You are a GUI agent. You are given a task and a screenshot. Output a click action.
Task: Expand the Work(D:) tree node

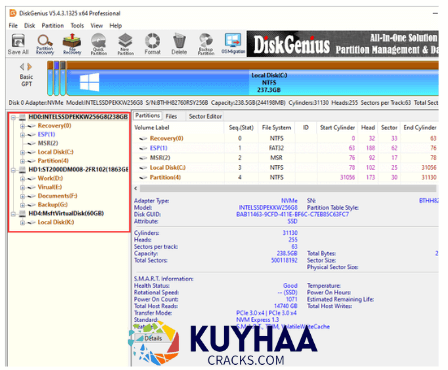(22, 179)
